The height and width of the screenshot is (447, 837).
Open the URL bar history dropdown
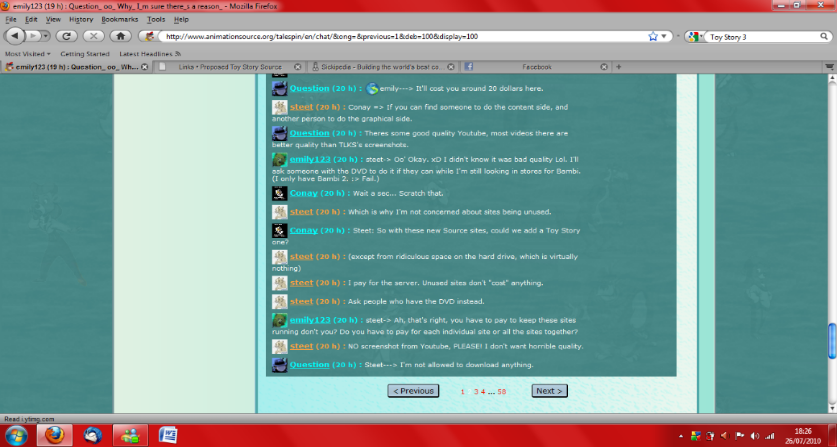[664, 36]
